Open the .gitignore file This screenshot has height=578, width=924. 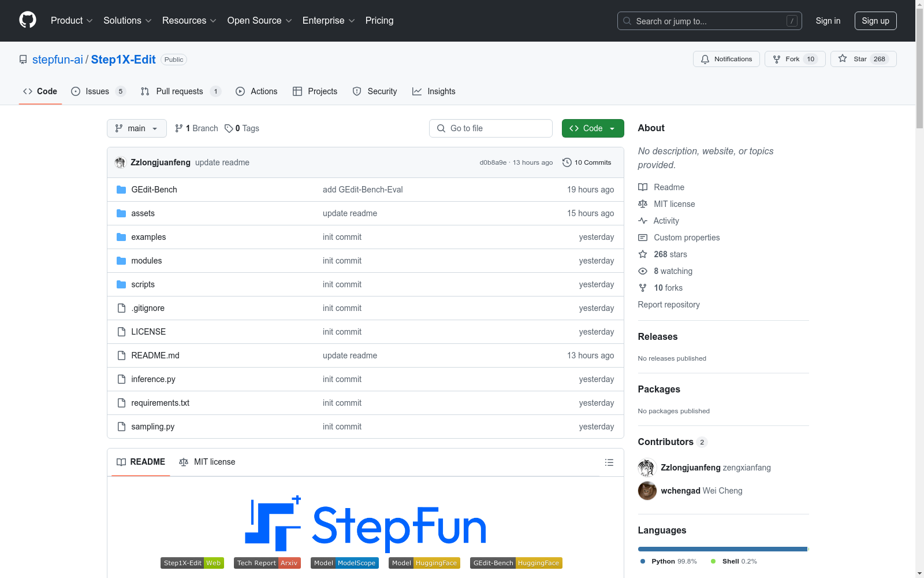point(148,308)
